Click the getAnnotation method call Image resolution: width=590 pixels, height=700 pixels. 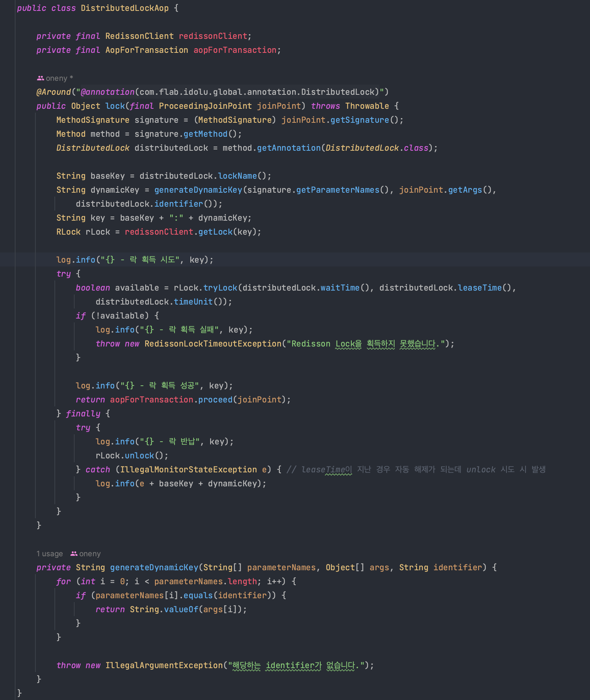coord(289,148)
